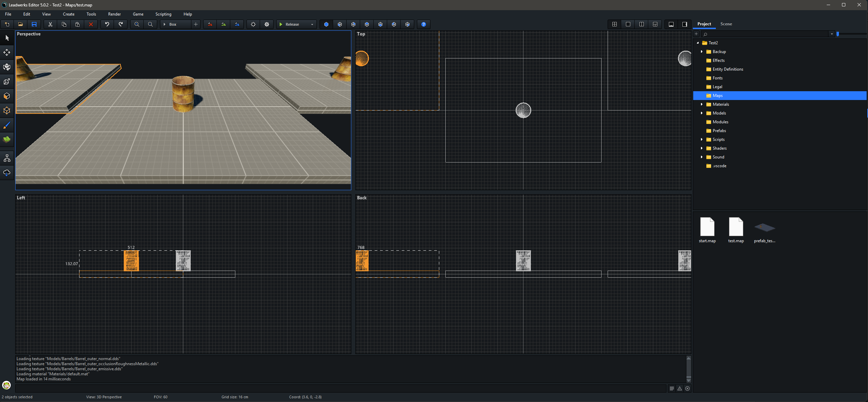Viewport: 868px width, 402px height.
Task: Open the Release build configuration dropdown
Action: point(312,24)
